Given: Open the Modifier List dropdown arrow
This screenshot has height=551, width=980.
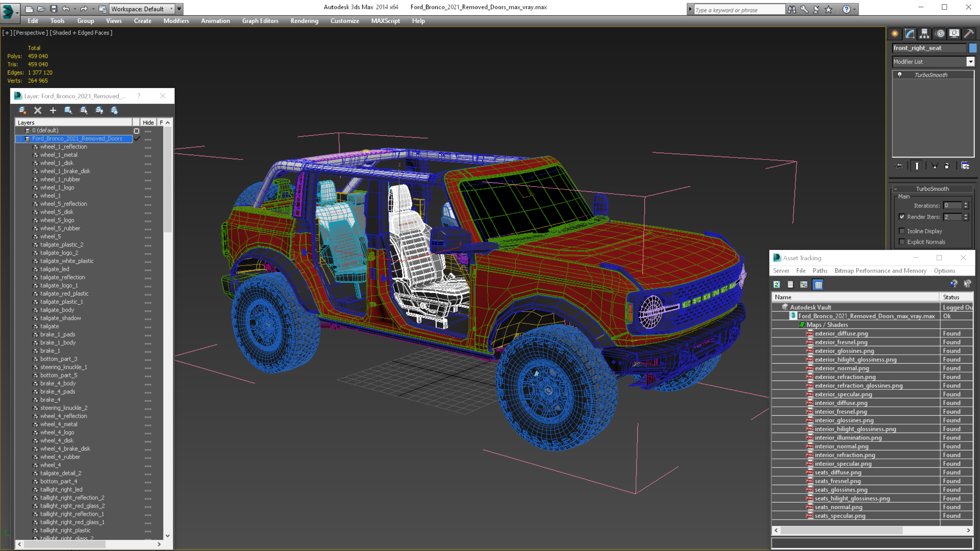Looking at the screenshot, I should click(970, 62).
